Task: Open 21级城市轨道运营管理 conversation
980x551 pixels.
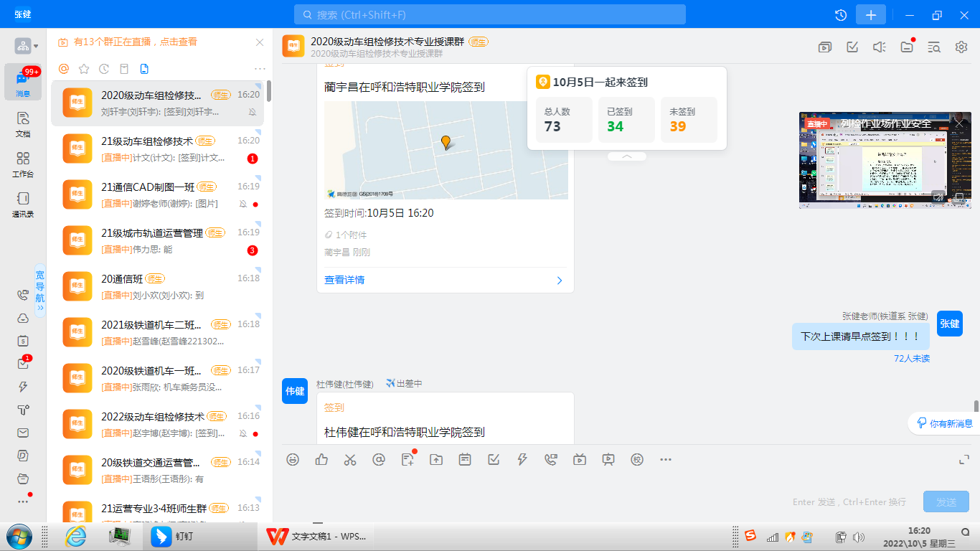Action: 156,241
